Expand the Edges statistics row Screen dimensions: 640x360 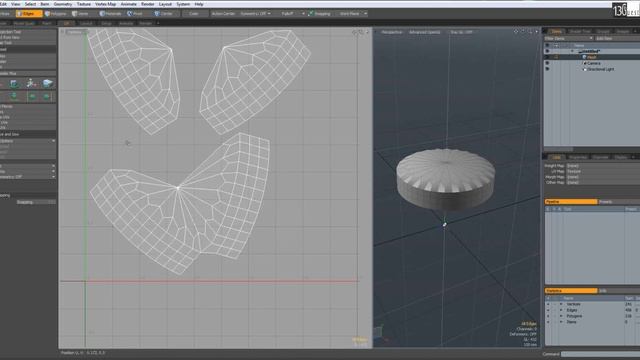[x=561, y=310]
